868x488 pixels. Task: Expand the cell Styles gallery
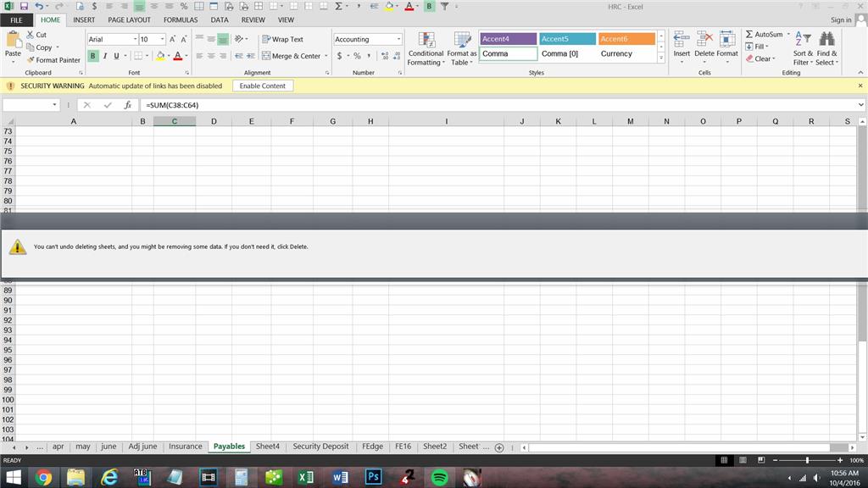point(661,58)
